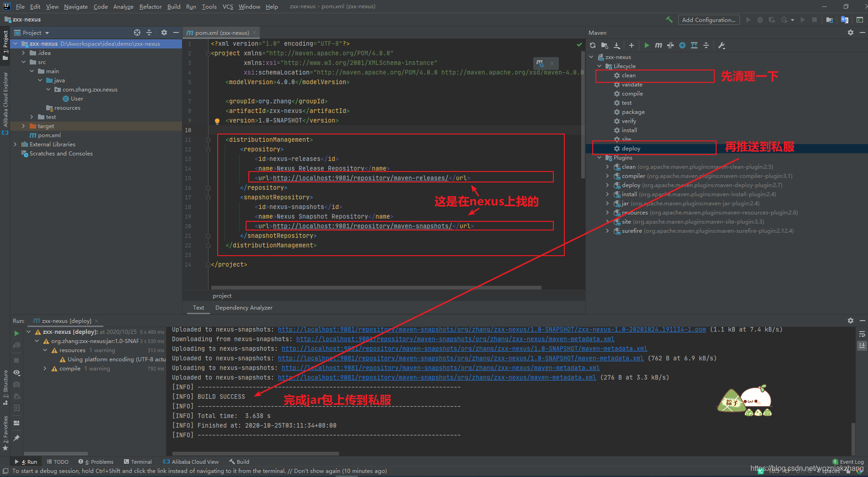Image resolution: width=868 pixels, height=477 pixels.
Task: Toggle soft-wrap in Run console
Action: 862,334
